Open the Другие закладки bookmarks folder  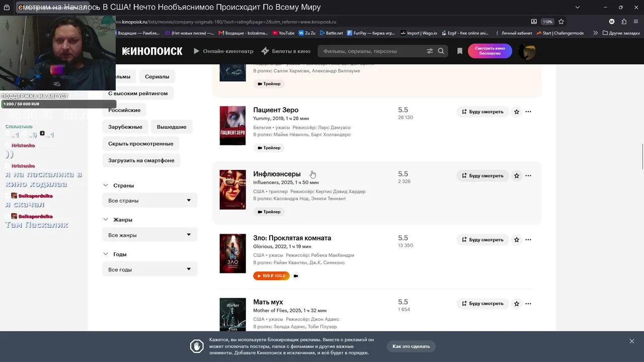(x=621, y=33)
